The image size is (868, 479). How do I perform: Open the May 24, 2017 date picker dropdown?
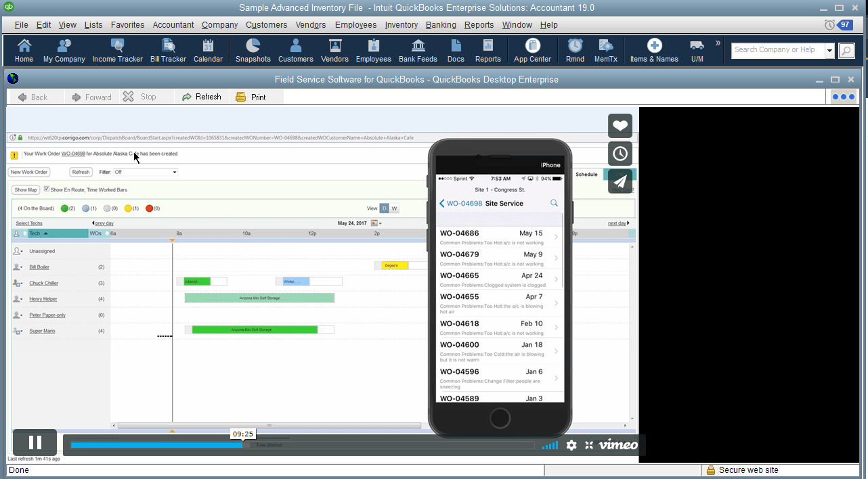tap(376, 223)
